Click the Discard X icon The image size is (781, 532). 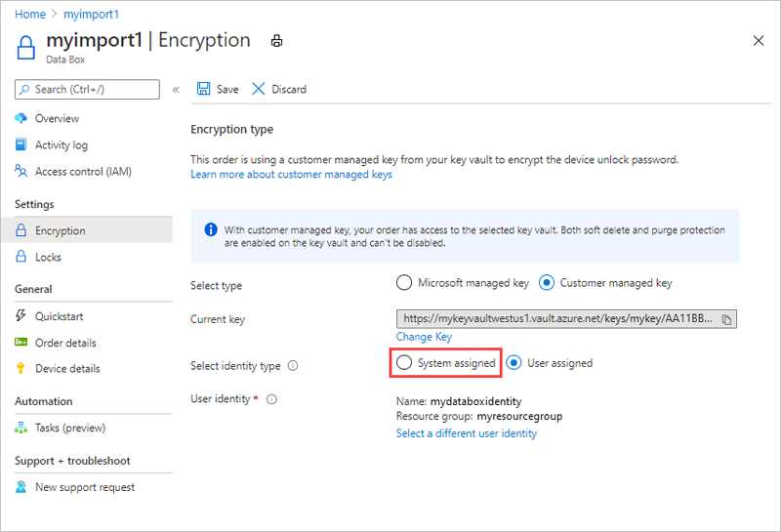click(x=259, y=89)
